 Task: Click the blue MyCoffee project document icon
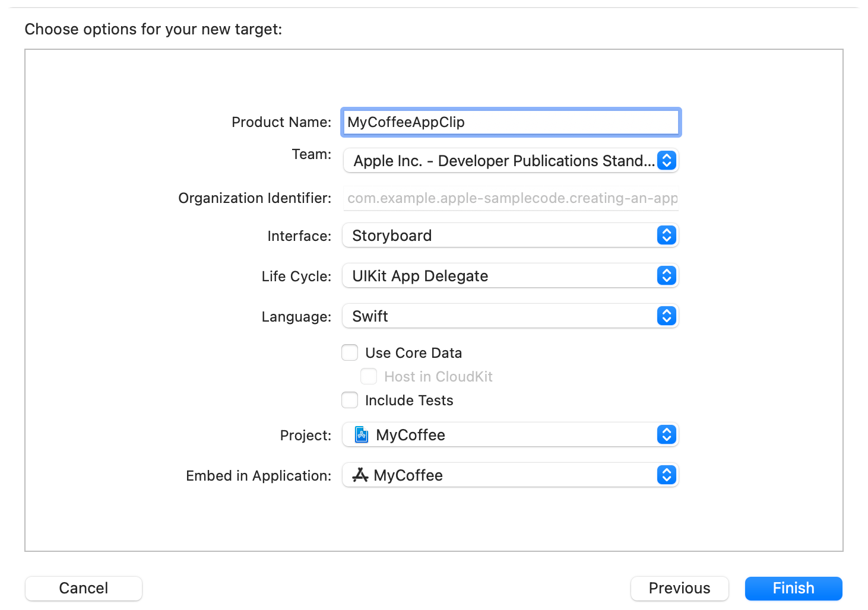361,434
